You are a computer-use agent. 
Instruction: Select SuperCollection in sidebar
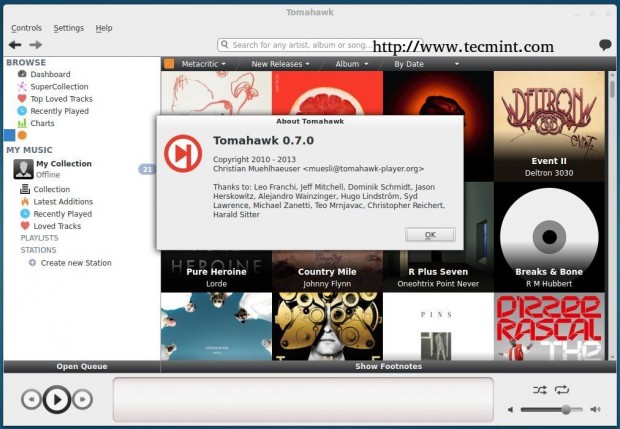click(x=59, y=86)
